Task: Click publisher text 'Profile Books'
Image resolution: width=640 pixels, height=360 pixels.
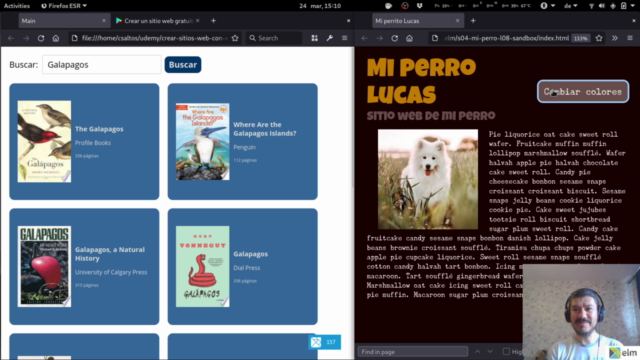Action: tap(93, 143)
